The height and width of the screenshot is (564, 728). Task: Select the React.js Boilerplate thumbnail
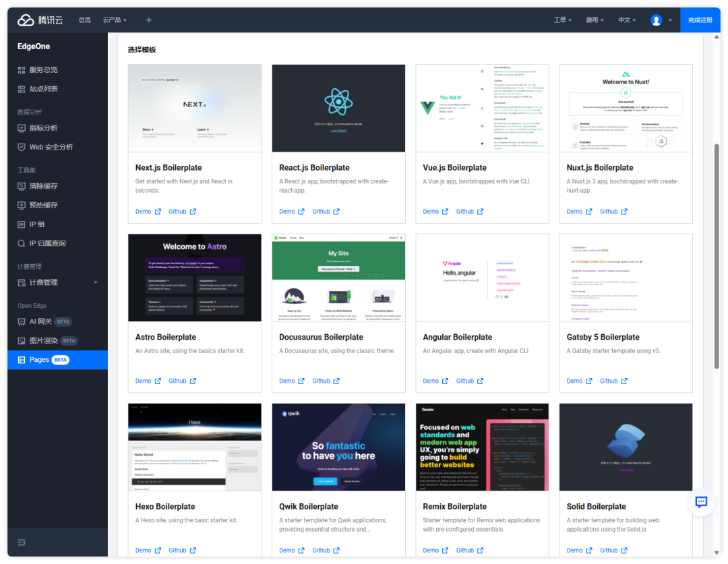(x=338, y=108)
